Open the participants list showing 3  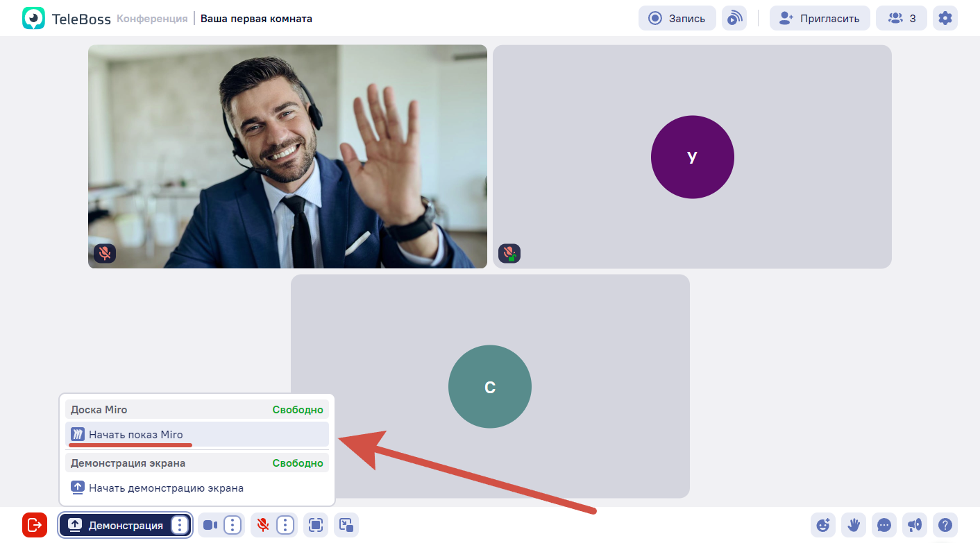point(902,19)
